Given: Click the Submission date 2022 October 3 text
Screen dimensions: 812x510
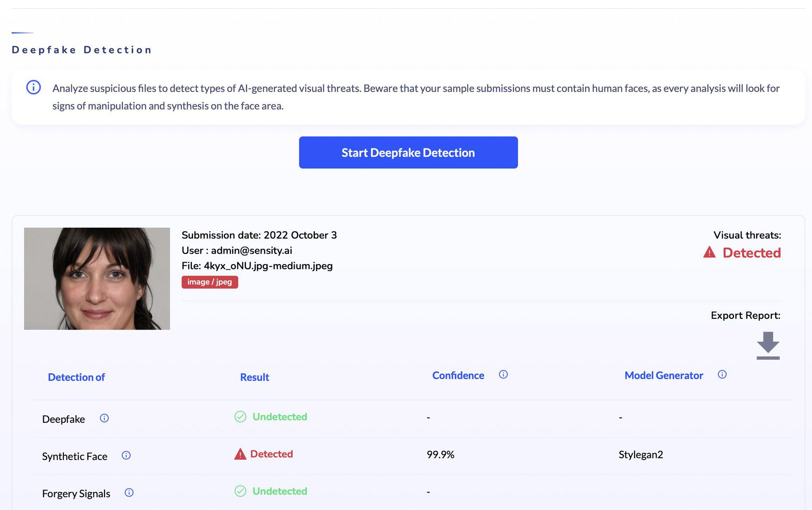Looking at the screenshot, I should point(259,235).
